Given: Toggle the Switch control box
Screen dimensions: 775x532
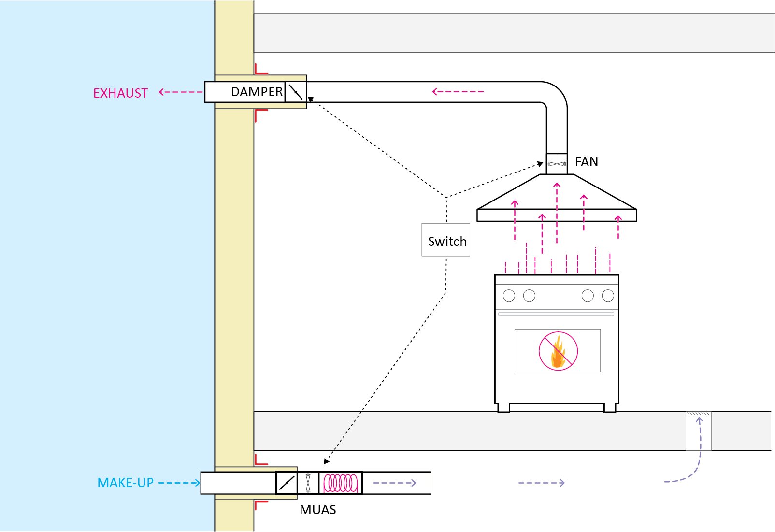Looking at the screenshot, I should pos(445,241).
